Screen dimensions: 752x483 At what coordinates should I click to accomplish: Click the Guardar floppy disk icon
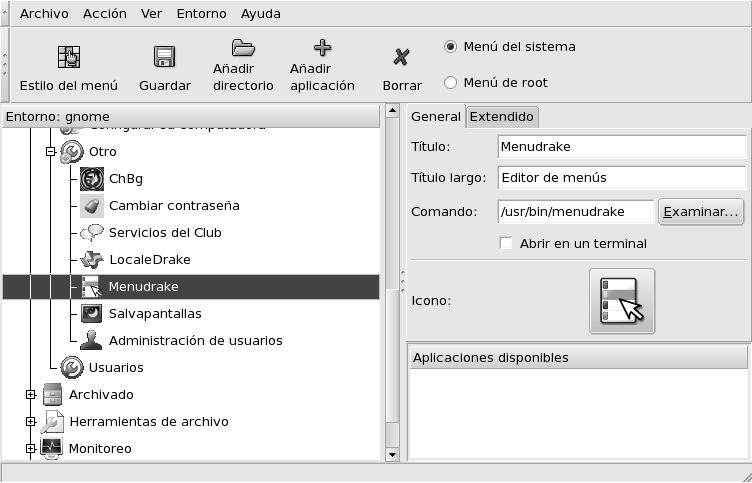point(164,57)
